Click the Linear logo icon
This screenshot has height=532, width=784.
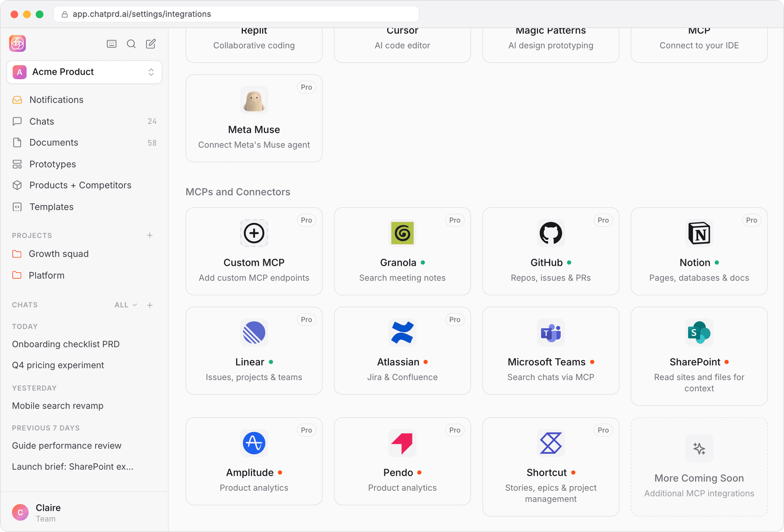click(x=254, y=332)
